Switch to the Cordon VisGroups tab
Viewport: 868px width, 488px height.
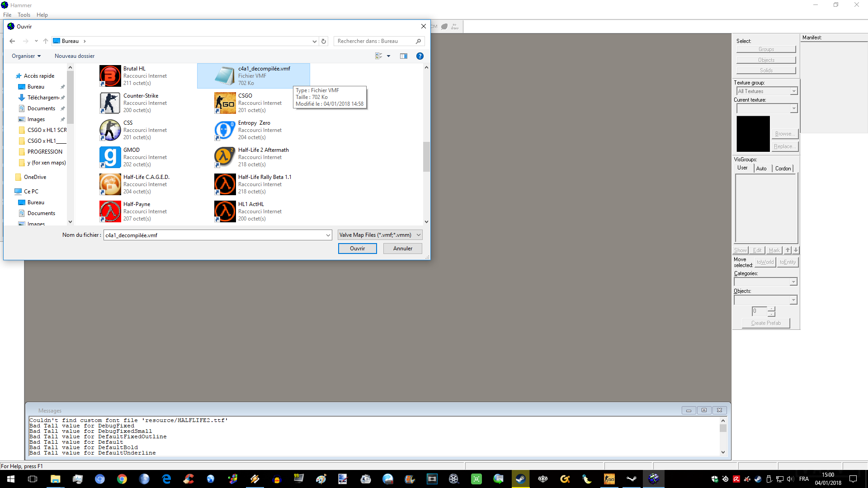783,169
